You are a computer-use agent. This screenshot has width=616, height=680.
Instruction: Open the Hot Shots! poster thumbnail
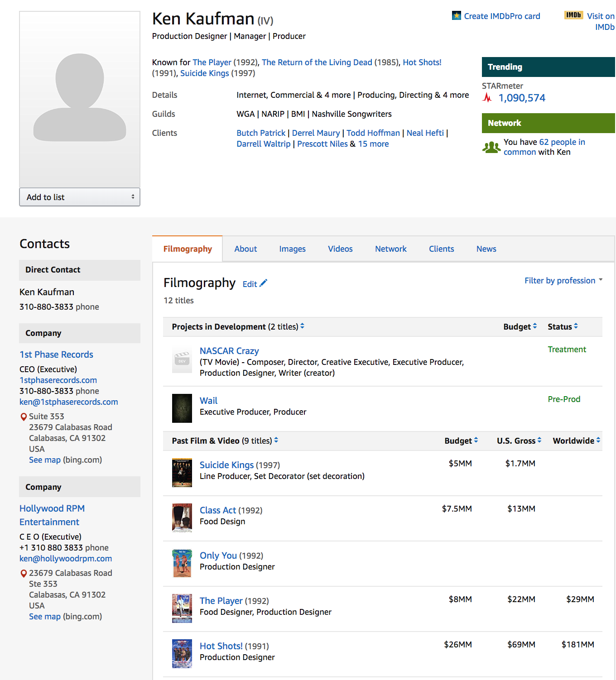(182, 654)
